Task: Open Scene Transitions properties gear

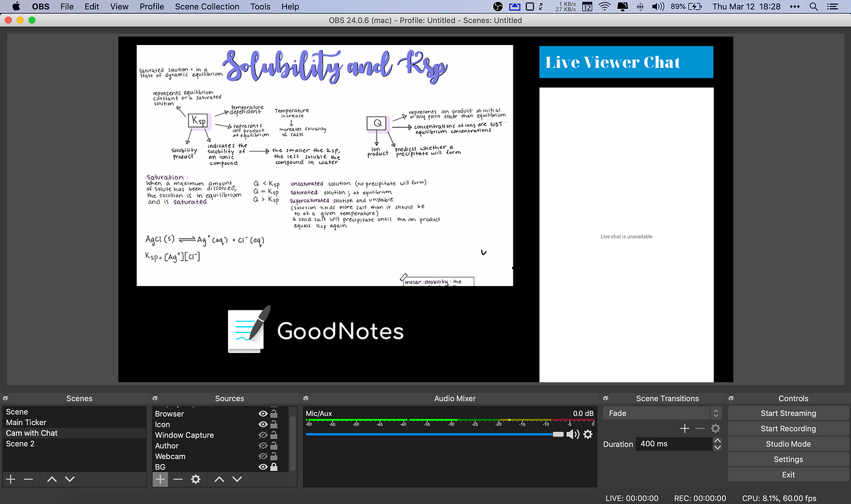Action: coord(715,428)
